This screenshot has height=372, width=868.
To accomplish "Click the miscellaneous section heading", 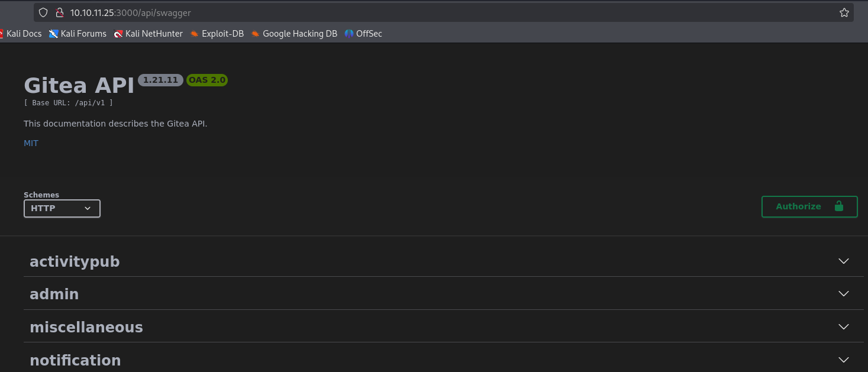I will (x=86, y=327).
